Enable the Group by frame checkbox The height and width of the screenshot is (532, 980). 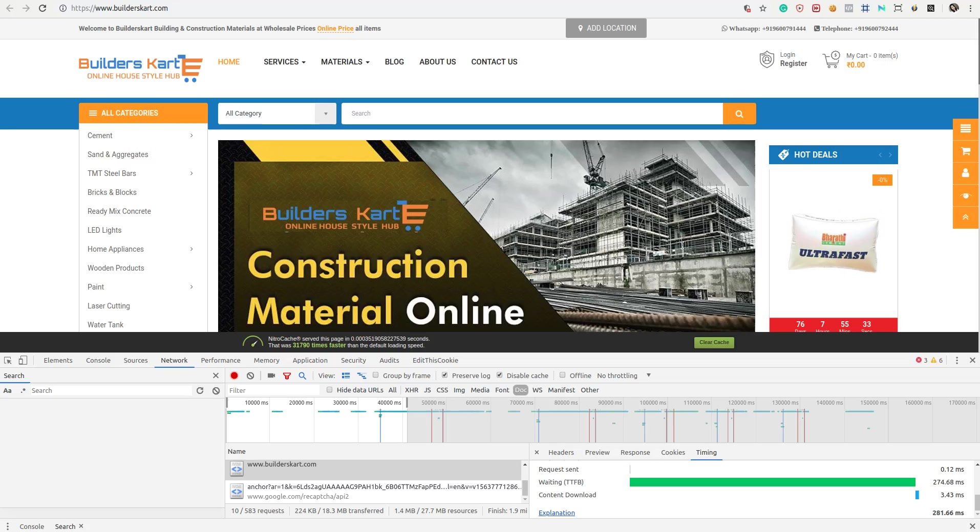[376, 375]
